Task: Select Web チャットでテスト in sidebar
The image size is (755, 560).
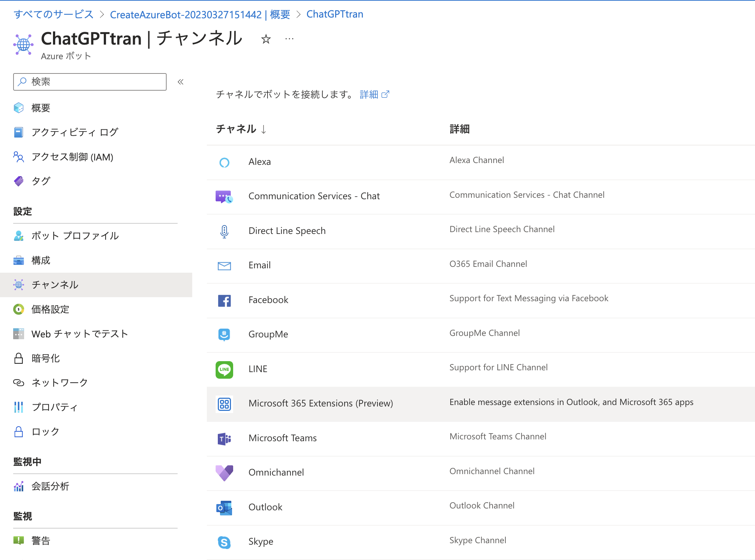Action: 79,334
